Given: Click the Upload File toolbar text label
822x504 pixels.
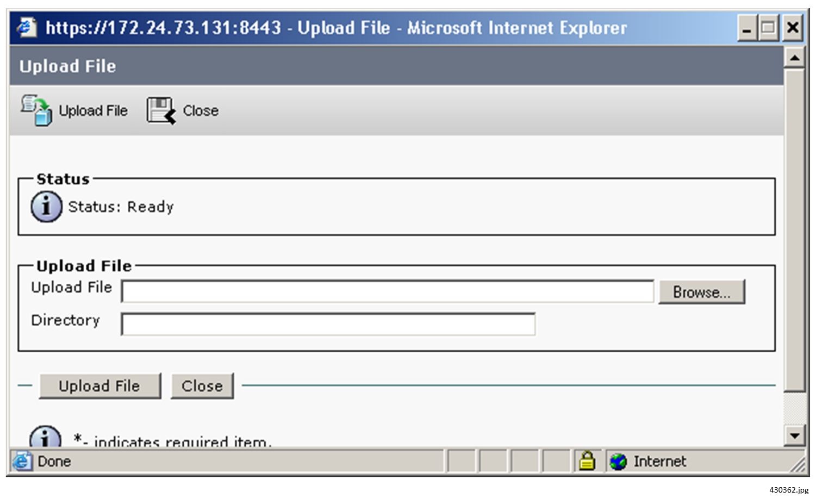Looking at the screenshot, I should (x=93, y=111).
